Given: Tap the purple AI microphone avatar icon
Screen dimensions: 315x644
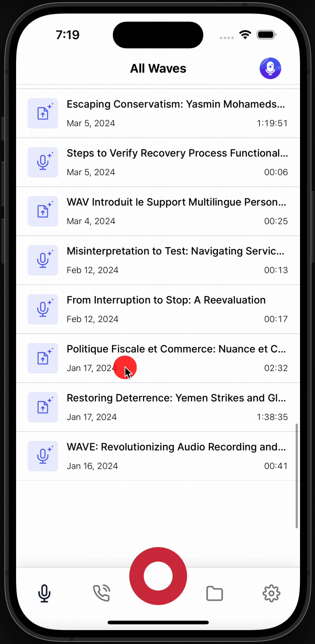Looking at the screenshot, I should (270, 68).
